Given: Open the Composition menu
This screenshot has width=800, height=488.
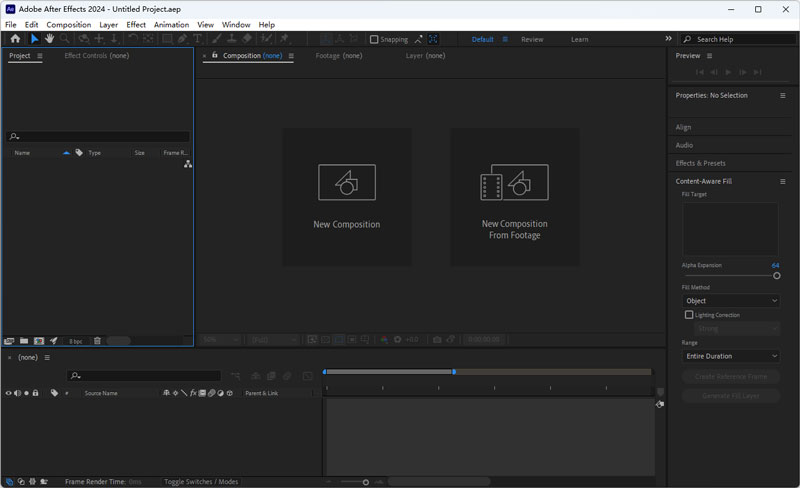Looking at the screenshot, I should pos(68,25).
